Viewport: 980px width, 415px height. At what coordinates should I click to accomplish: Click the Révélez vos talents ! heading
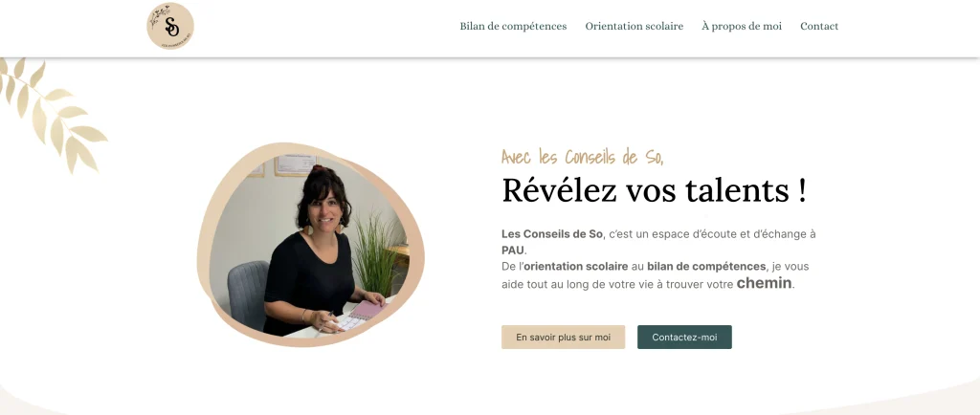pyautogui.click(x=654, y=189)
